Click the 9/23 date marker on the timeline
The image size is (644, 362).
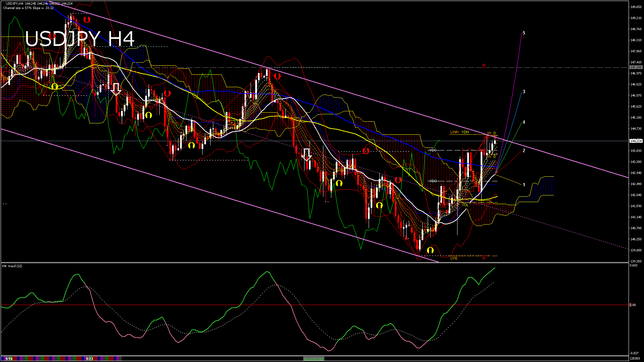90,359
